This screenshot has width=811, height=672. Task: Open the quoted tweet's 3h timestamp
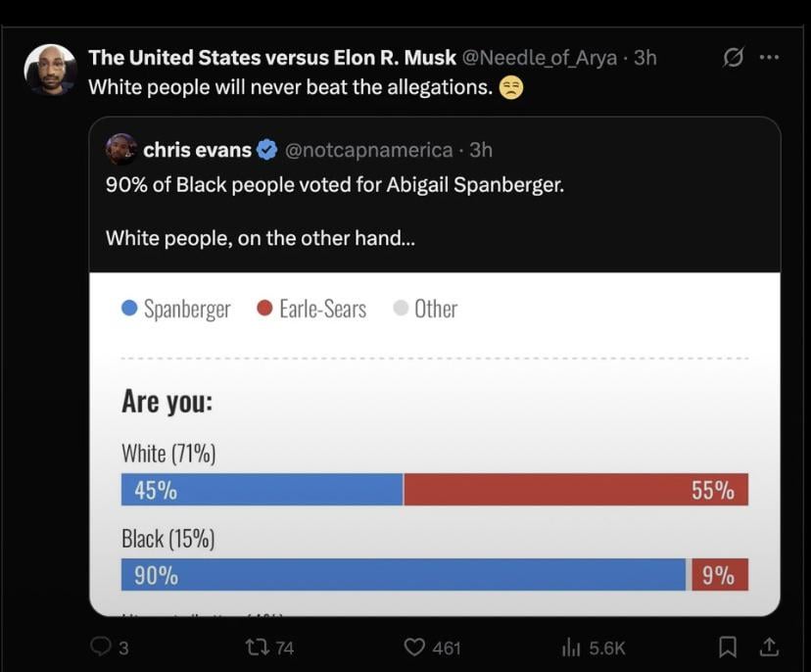pyautogui.click(x=481, y=150)
